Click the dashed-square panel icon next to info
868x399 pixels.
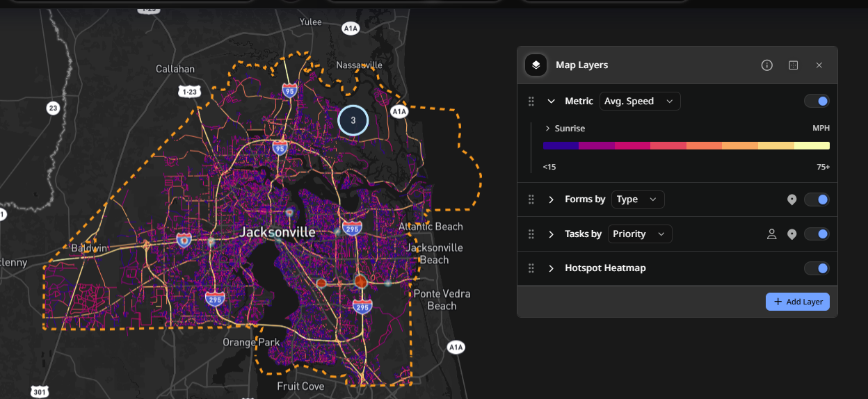pyautogui.click(x=794, y=65)
